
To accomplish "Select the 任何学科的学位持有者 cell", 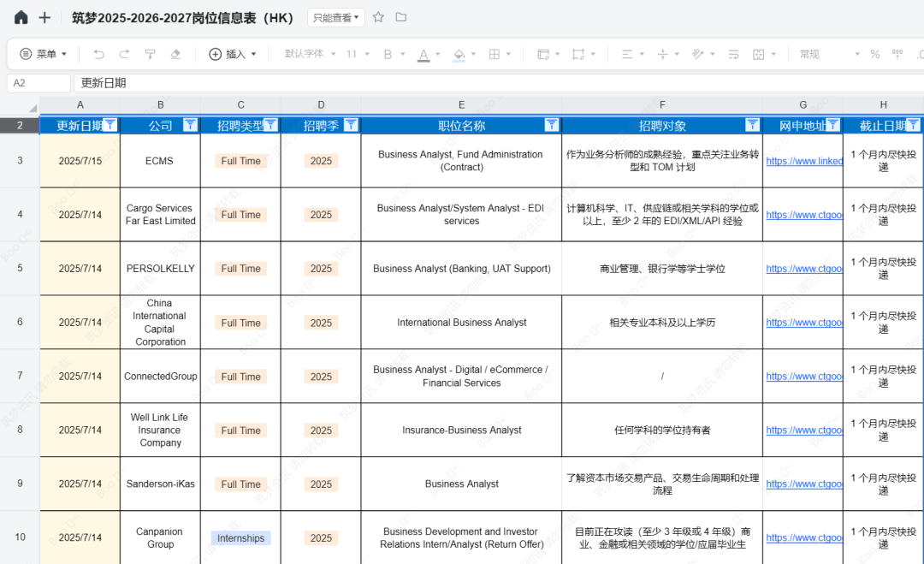I will pyautogui.click(x=662, y=430).
